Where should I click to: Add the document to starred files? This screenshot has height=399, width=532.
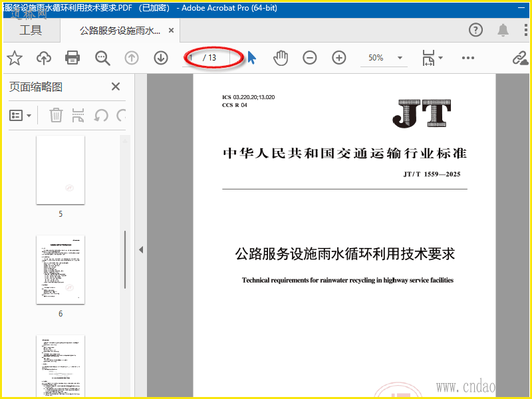[x=15, y=58]
